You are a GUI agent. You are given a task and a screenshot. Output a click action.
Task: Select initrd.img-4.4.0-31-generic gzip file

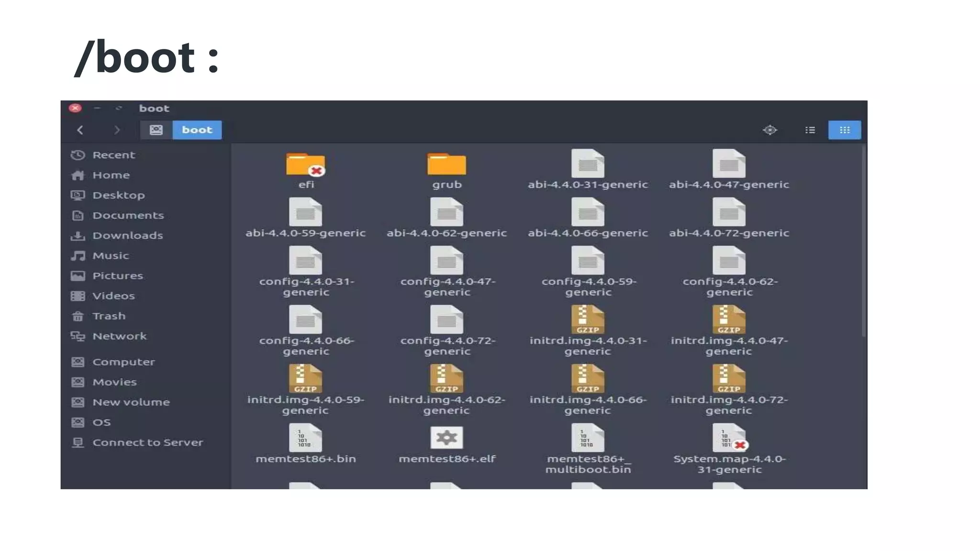[x=588, y=320]
